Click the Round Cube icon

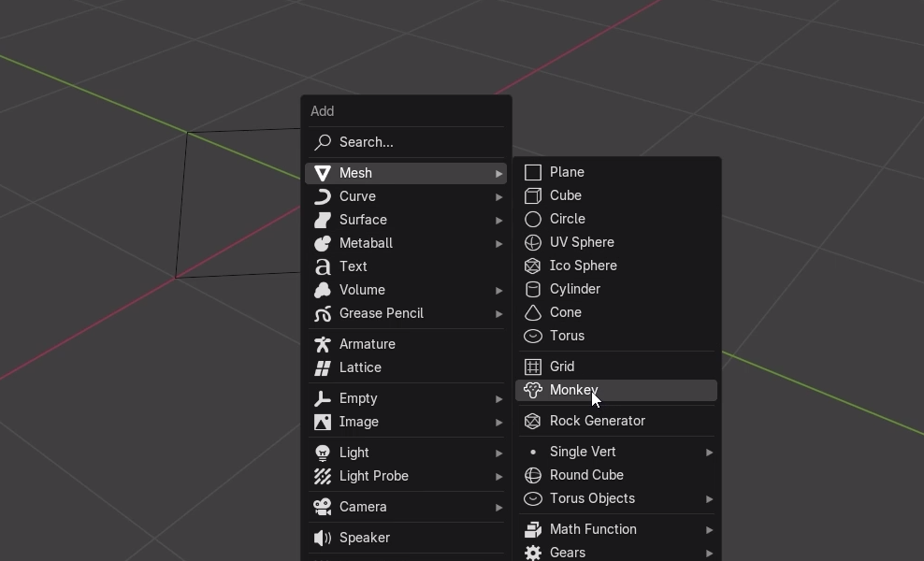(x=533, y=475)
